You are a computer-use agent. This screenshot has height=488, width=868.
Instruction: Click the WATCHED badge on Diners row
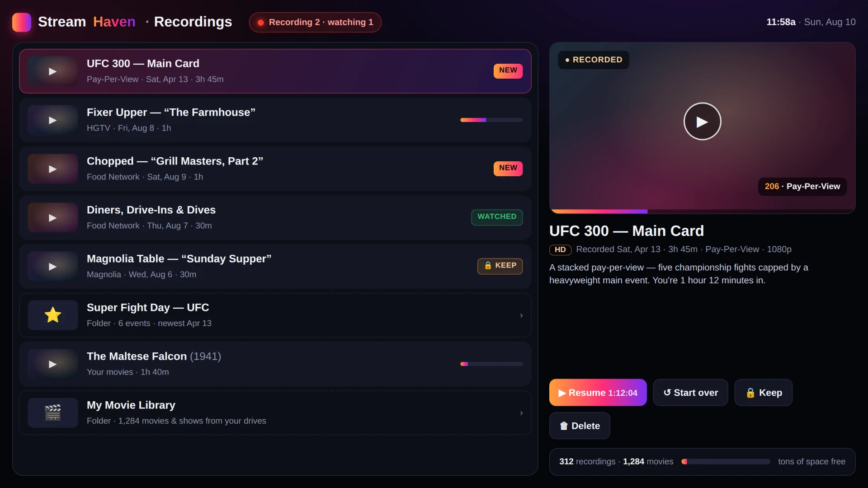(497, 217)
